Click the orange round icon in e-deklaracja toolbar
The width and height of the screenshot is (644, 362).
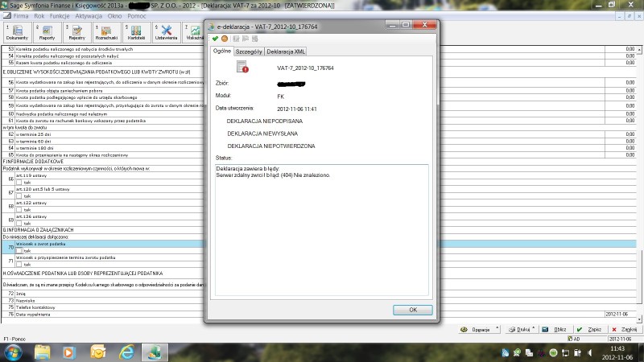(x=225, y=39)
